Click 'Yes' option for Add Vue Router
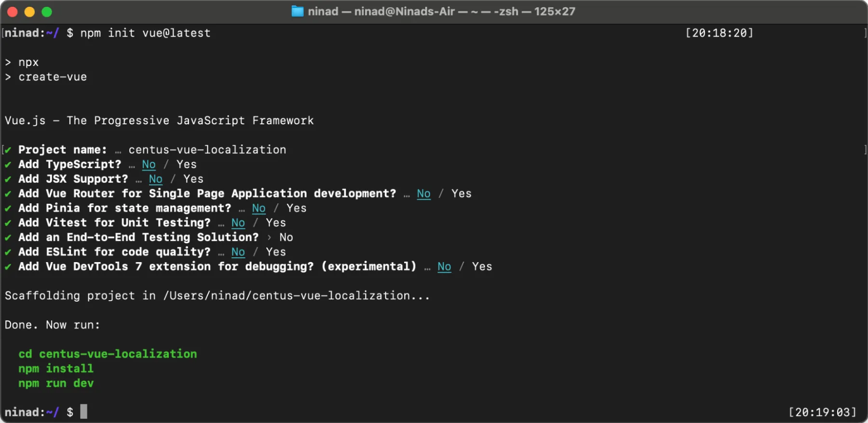 click(x=461, y=194)
